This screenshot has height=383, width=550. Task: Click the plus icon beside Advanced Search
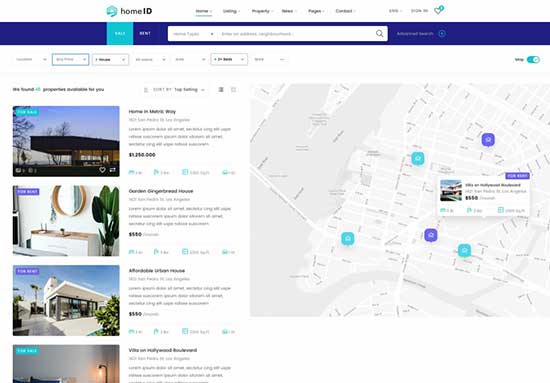click(442, 34)
